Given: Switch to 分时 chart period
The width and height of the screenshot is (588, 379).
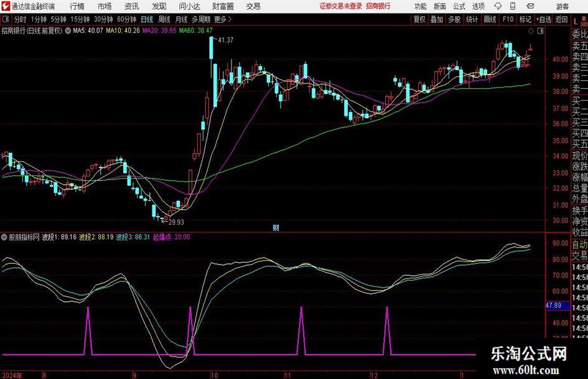Looking at the screenshot, I should click(20, 19).
